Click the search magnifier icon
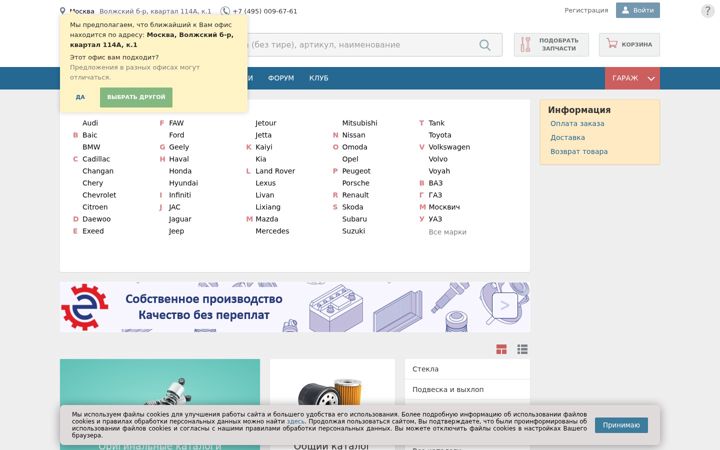 tap(484, 45)
